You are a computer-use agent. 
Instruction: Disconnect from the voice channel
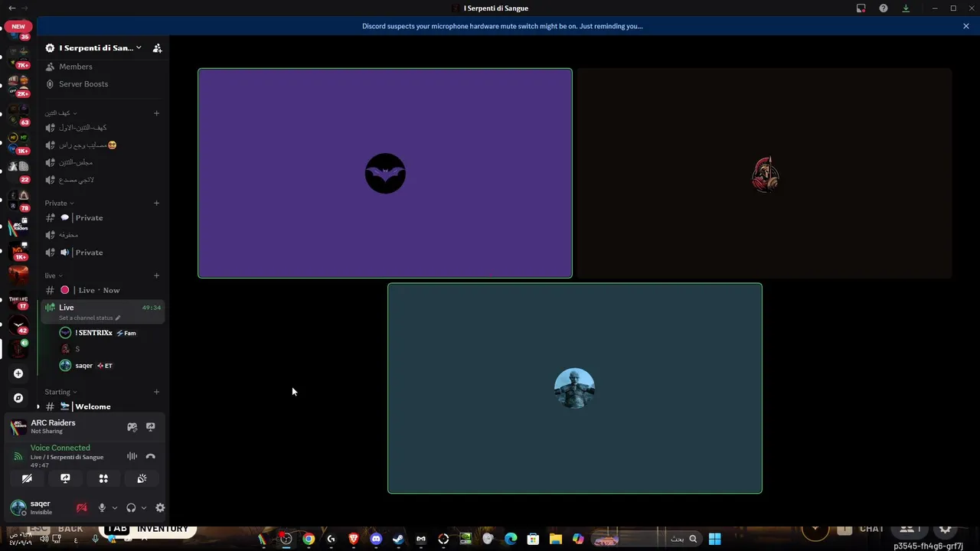point(150,456)
